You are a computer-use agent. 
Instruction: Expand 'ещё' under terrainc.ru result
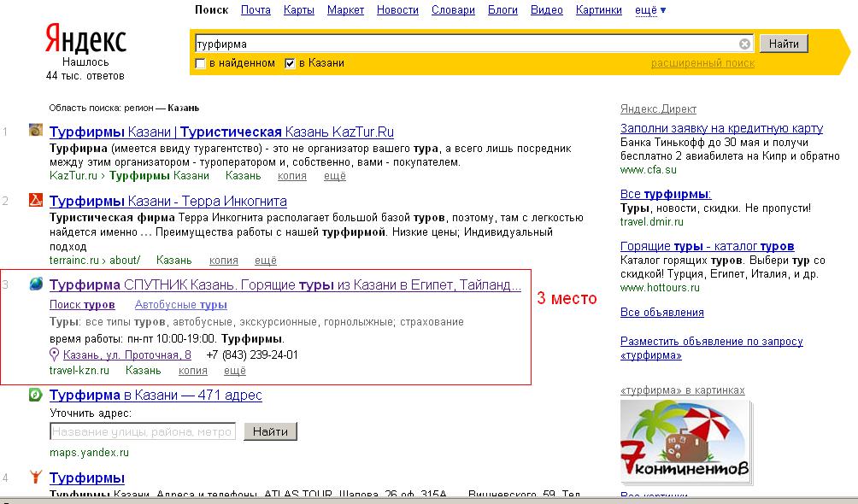266,260
